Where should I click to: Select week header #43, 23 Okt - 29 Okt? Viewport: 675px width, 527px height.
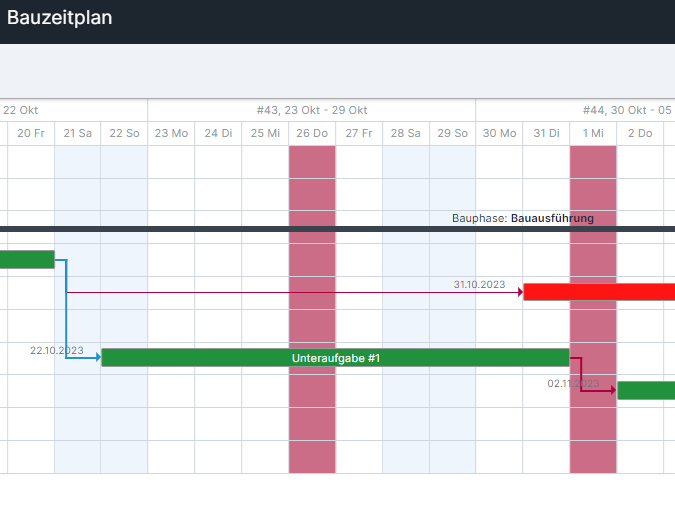coord(312,110)
